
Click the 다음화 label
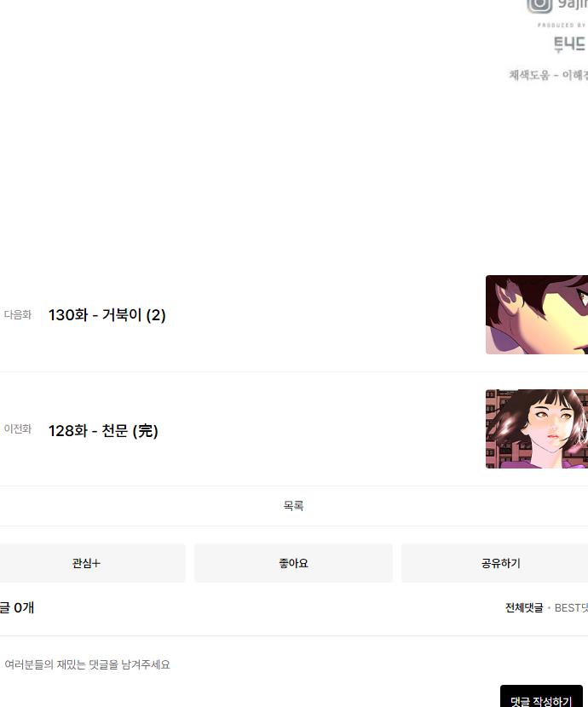click(x=18, y=314)
